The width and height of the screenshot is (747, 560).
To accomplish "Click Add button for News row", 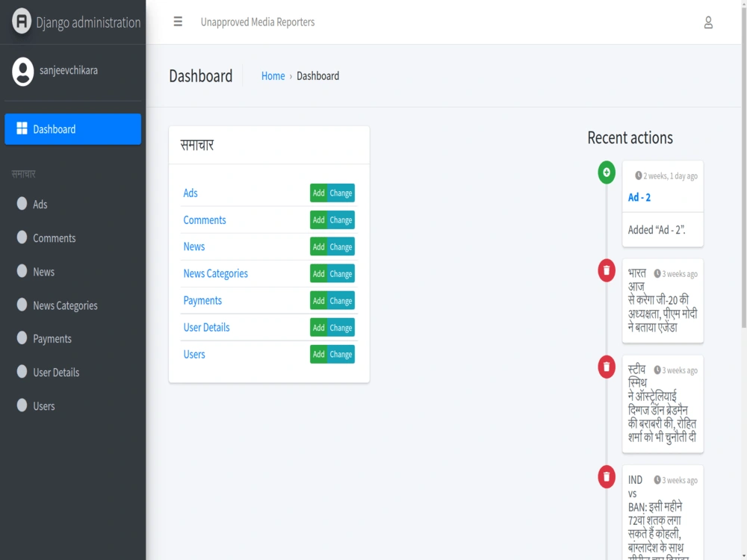I will pos(319,246).
